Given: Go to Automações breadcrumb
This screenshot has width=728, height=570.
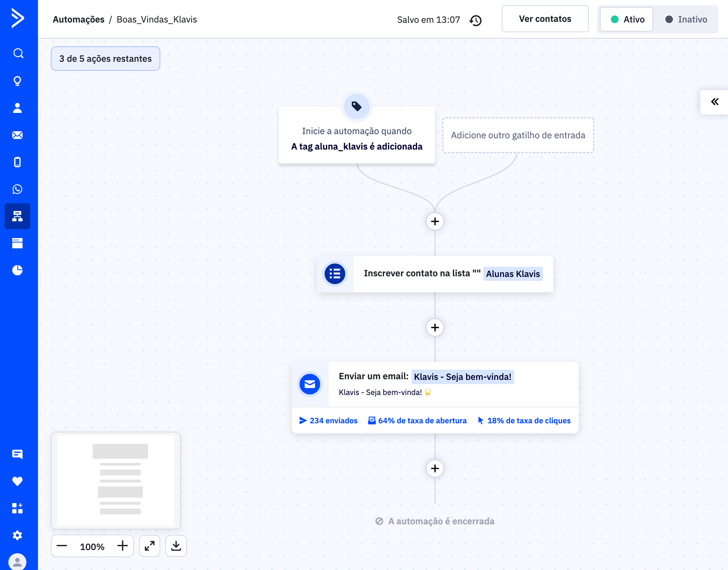Looking at the screenshot, I should pyautogui.click(x=79, y=19).
